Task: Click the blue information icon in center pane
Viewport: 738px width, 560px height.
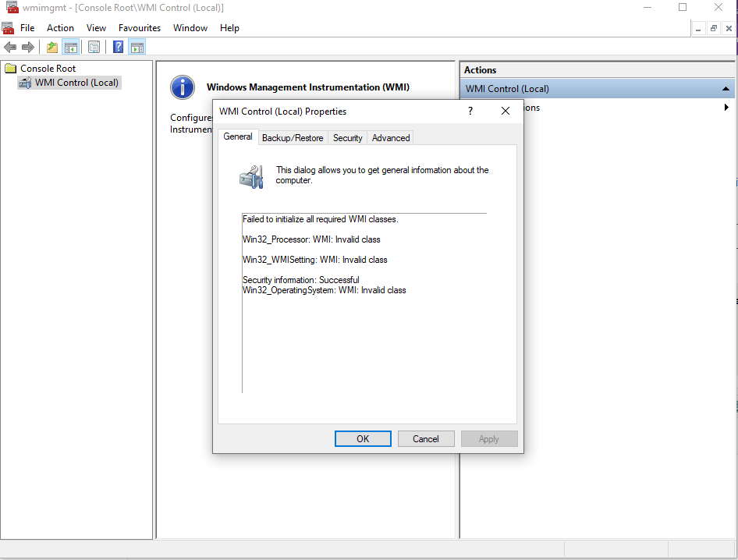Action: click(183, 87)
